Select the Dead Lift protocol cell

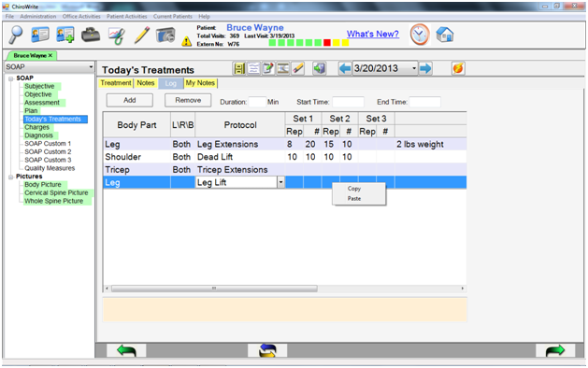[x=240, y=157]
